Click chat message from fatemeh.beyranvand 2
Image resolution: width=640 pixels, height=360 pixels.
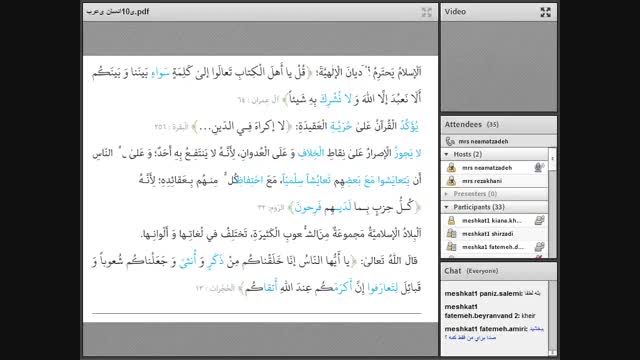pos(490,311)
